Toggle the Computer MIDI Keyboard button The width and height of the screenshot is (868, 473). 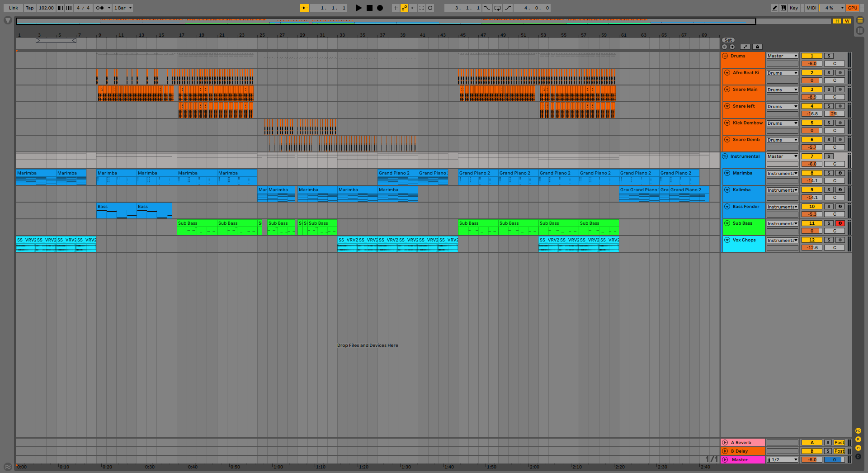coord(783,8)
